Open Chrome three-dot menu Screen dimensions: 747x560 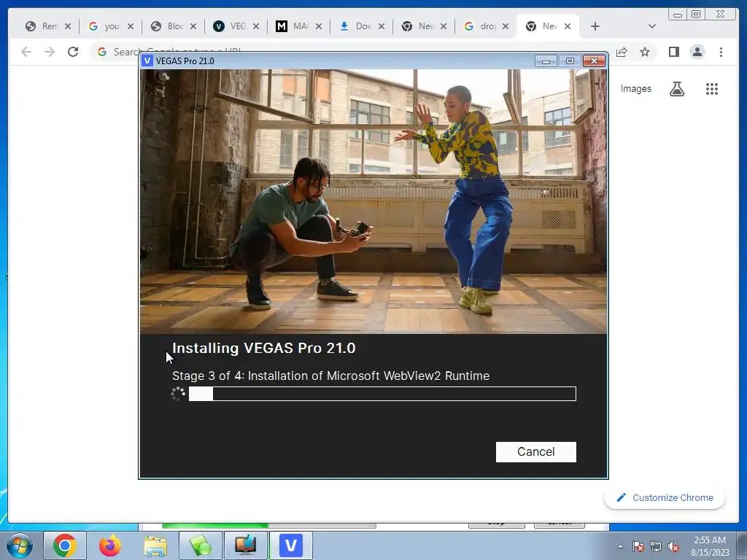(721, 52)
